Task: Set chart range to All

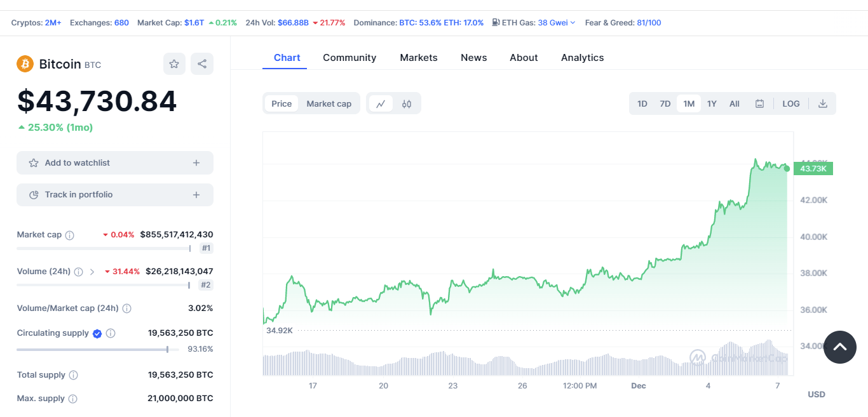Action: pyautogui.click(x=735, y=103)
